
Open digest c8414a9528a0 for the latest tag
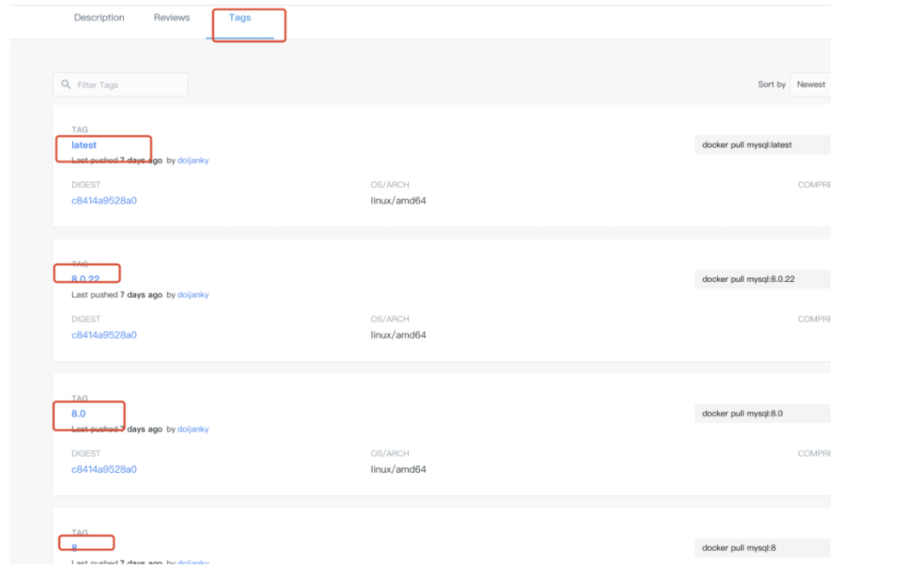coord(104,201)
